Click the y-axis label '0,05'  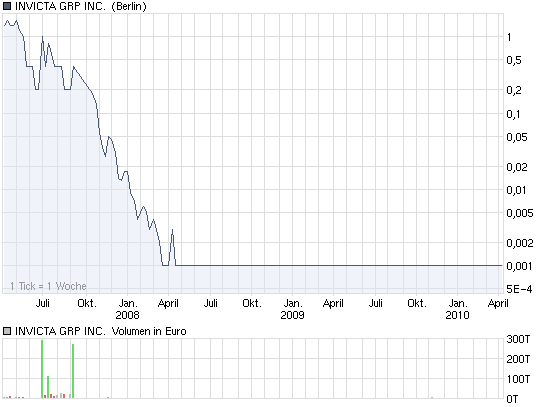517,137
